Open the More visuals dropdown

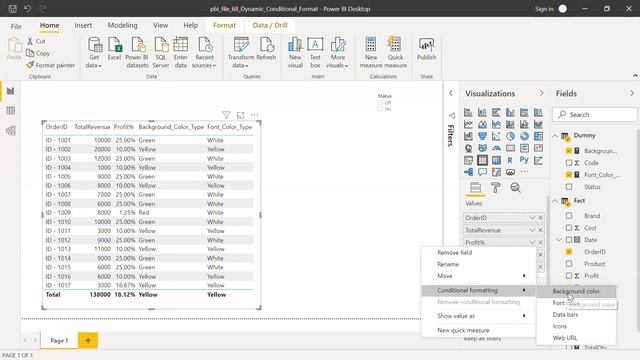coord(338,52)
